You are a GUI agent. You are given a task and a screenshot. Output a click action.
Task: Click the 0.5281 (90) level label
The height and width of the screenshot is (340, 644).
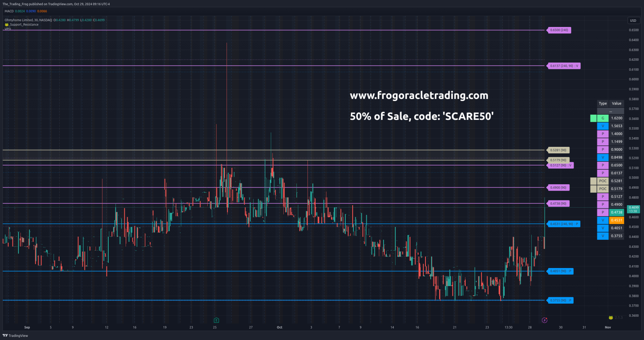click(x=558, y=150)
